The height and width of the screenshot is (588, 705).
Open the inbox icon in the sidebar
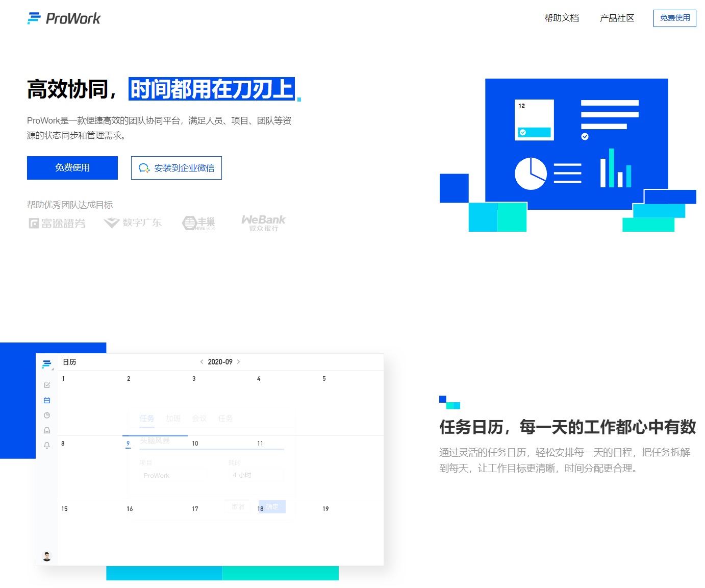point(47,430)
